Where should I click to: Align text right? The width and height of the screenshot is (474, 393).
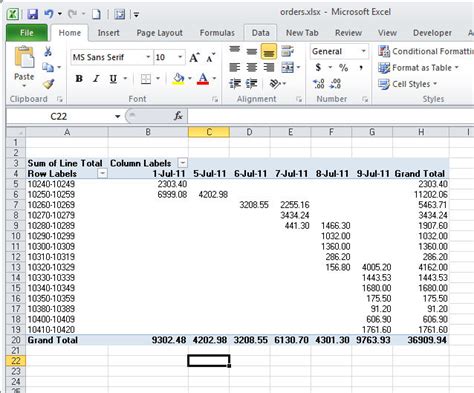point(269,68)
